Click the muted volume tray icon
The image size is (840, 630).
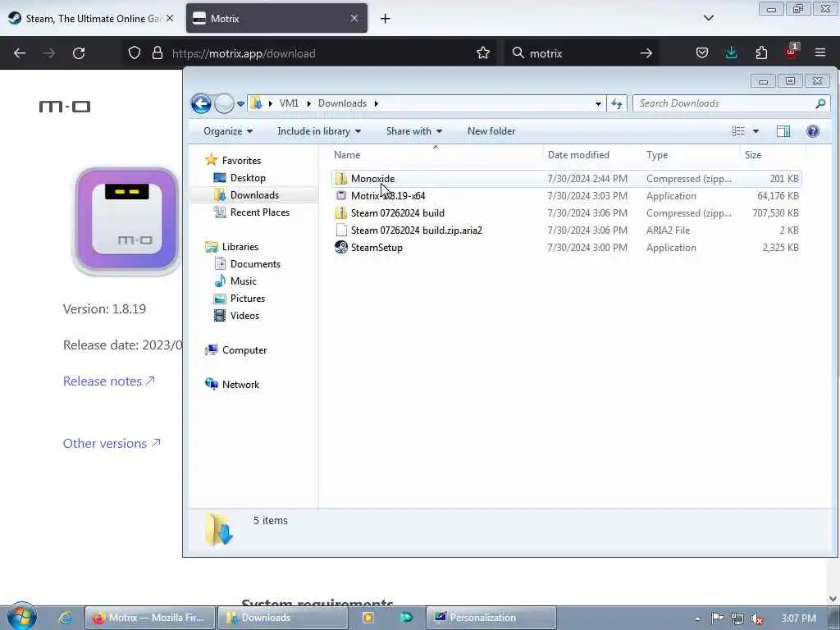pyautogui.click(x=756, y=619)
